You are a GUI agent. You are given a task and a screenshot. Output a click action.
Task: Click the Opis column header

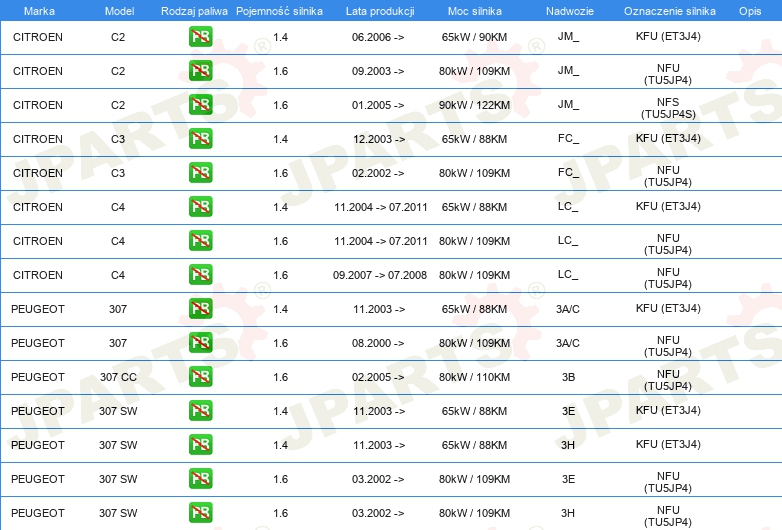[x=750, y=11]
